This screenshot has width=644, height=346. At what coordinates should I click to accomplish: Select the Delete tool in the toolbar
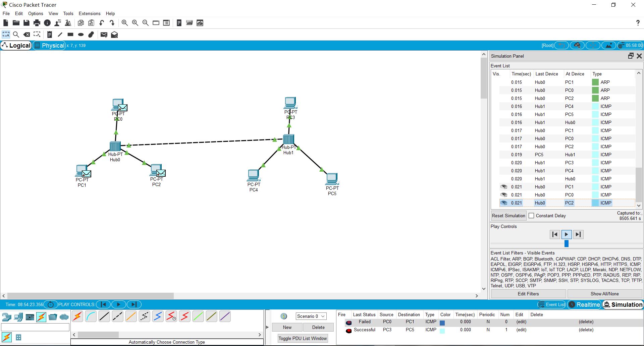click(x=27, y=35)
